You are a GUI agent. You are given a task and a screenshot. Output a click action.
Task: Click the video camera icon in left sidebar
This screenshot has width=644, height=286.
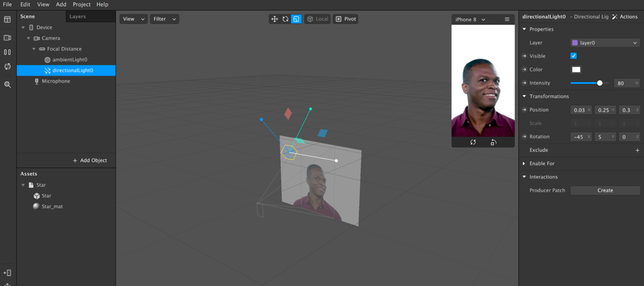[x=7, y=38]
